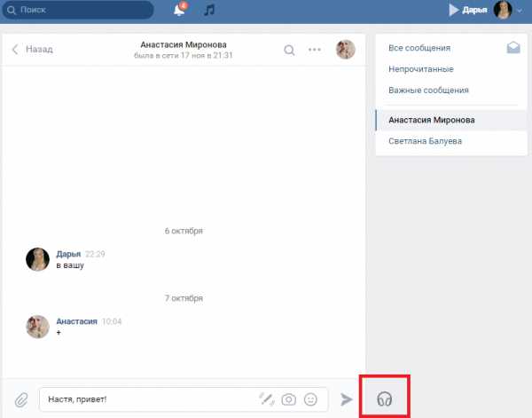Select the message text 'в вашу'
The image size is (532, 418).
(x=70, y=265)
